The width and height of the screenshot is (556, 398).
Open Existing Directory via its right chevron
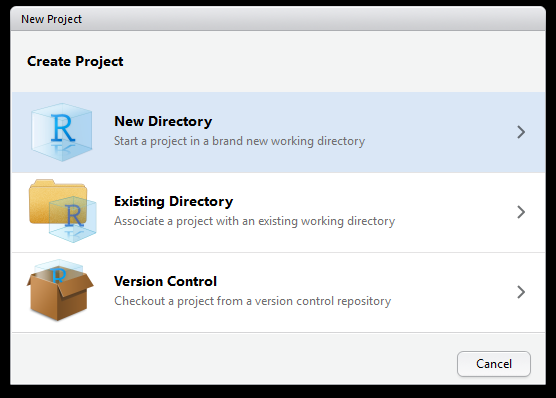coord(521,212)
